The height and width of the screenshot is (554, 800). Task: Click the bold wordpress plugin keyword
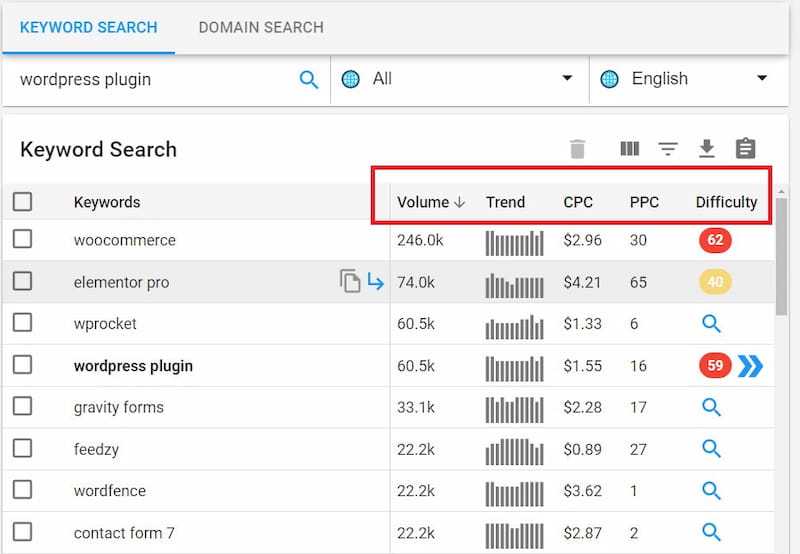coord(133,366)
